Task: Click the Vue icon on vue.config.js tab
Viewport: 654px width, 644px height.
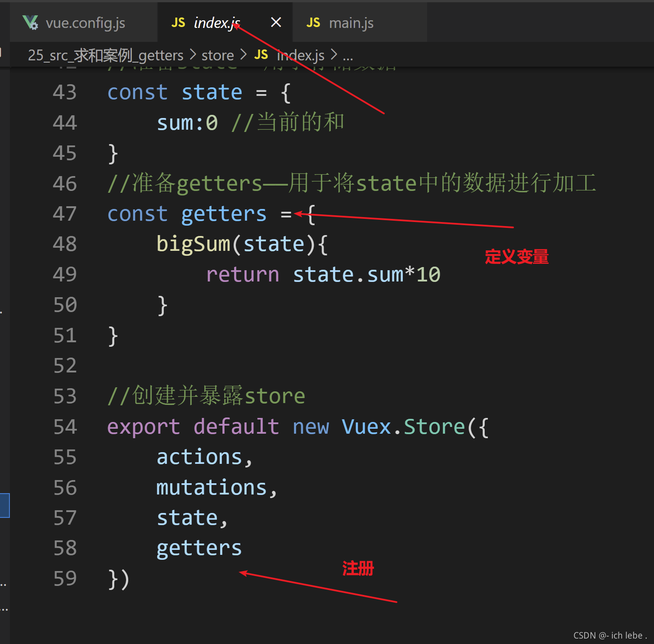Action: click(31, 23)
